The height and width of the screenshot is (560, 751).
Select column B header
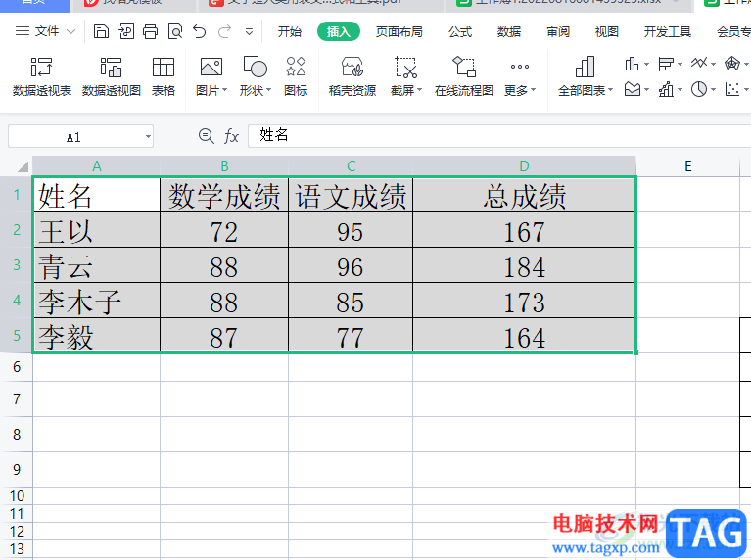pyautogui.click(x=224, y=166)
